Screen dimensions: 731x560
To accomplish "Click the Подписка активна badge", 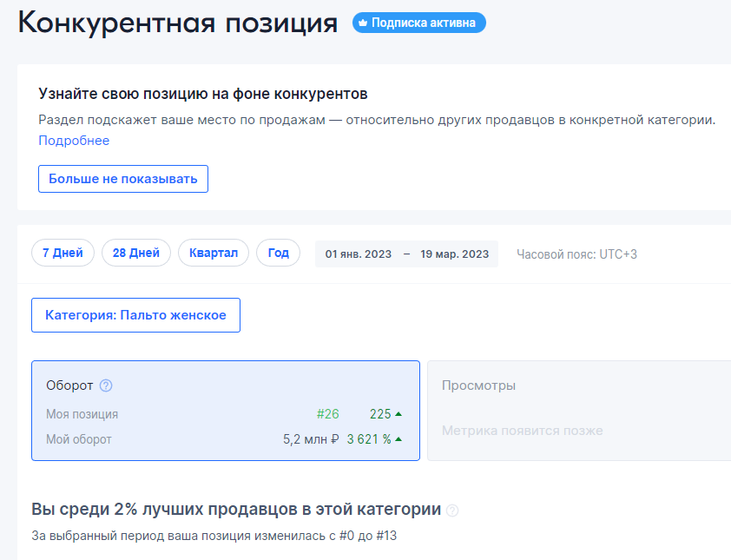I will point(418,23).
